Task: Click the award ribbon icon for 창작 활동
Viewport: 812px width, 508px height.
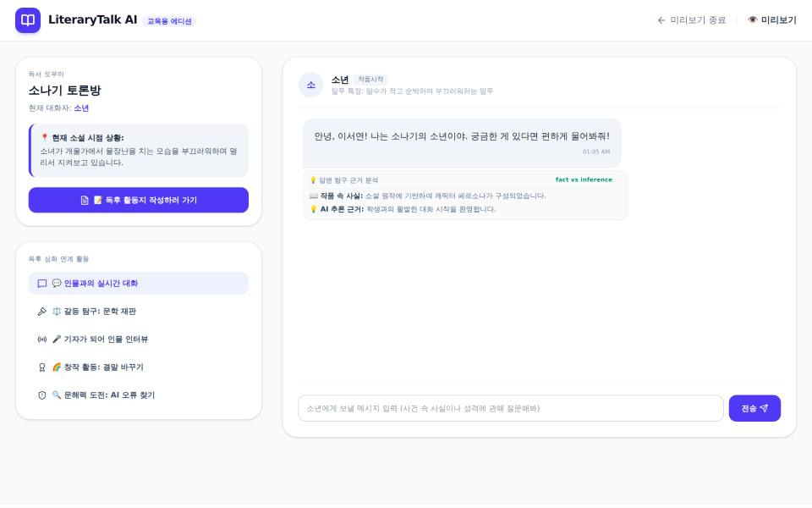Action: click(42, 367)
